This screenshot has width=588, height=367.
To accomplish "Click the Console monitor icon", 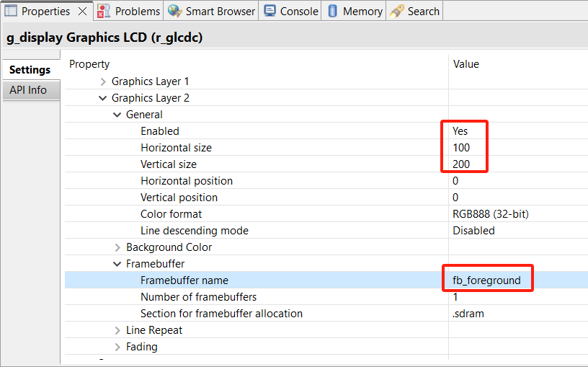I will point(269,12).
